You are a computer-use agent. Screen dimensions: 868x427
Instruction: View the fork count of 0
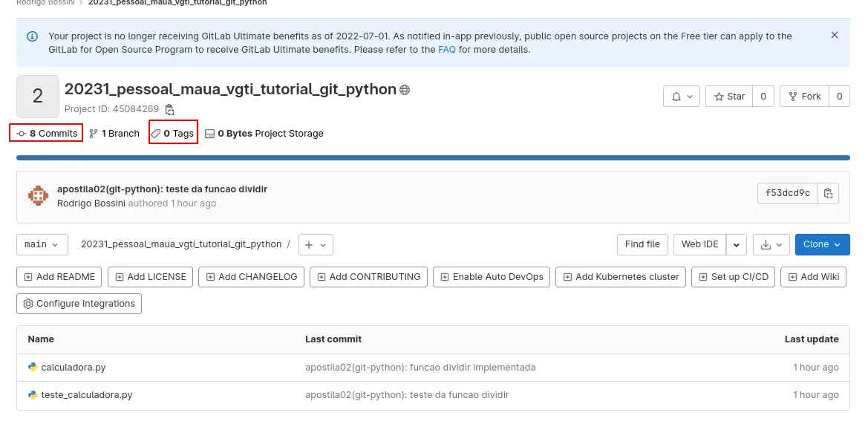click(839, 97)
